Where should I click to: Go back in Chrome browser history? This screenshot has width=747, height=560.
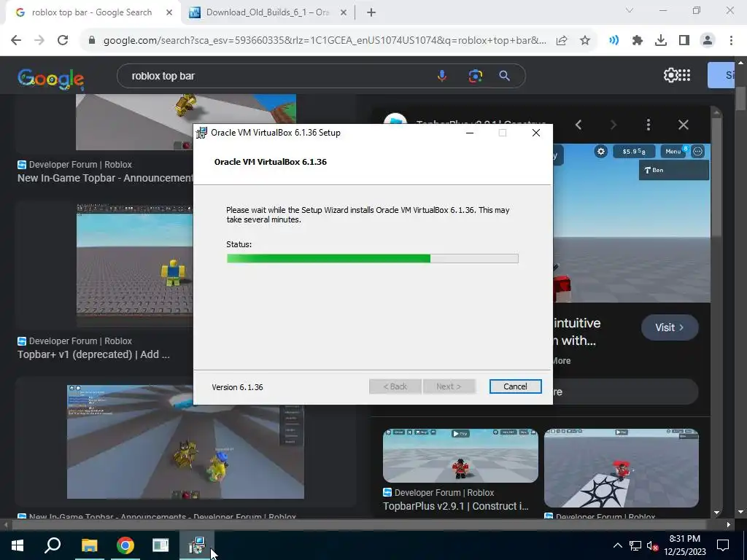[x=16, y=41]
